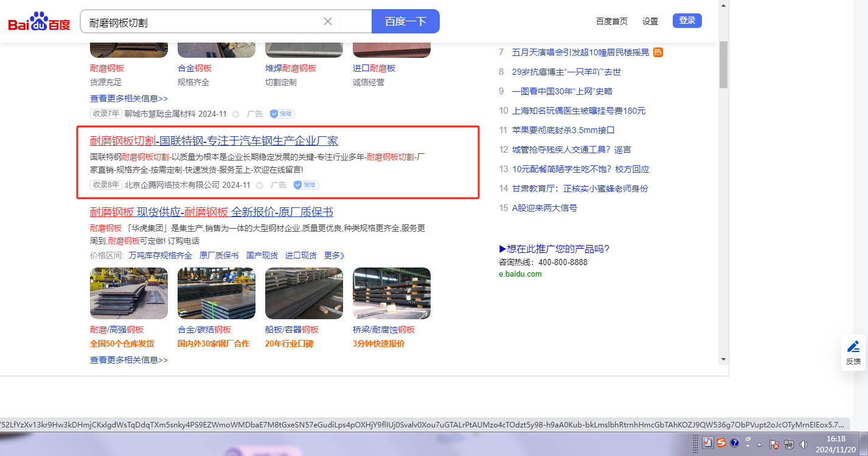This screenshot has width=868, height=456.
Task: Click the 船板/容器钢板 product thumbnail
Action: click(304, 293)
